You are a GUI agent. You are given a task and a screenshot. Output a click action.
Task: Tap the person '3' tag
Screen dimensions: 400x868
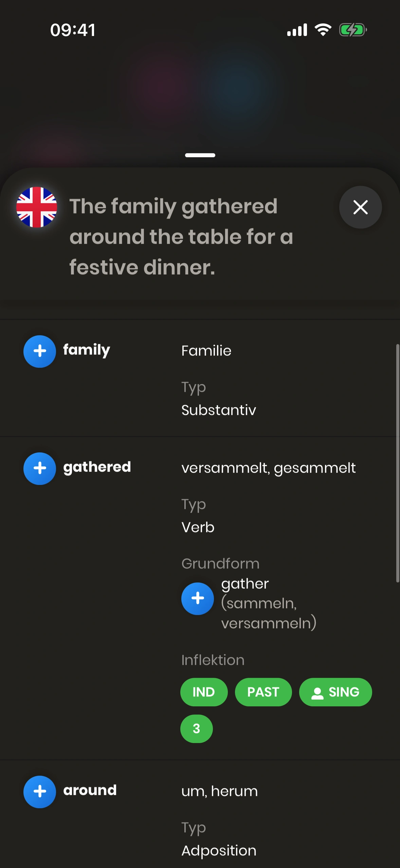click(x=196, y=728)
